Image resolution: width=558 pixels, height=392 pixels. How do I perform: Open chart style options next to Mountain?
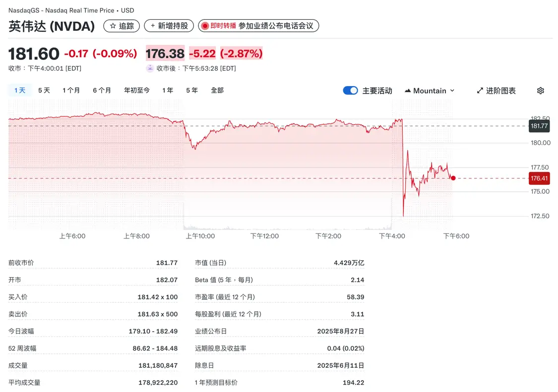point(452,91)
